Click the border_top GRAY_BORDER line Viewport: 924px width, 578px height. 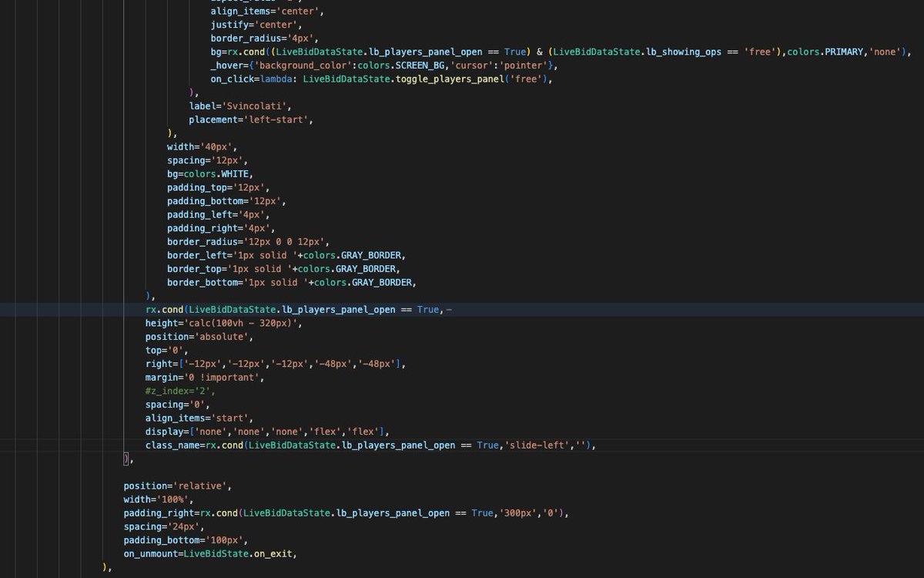pyautogui.click(x=283, y=268)
